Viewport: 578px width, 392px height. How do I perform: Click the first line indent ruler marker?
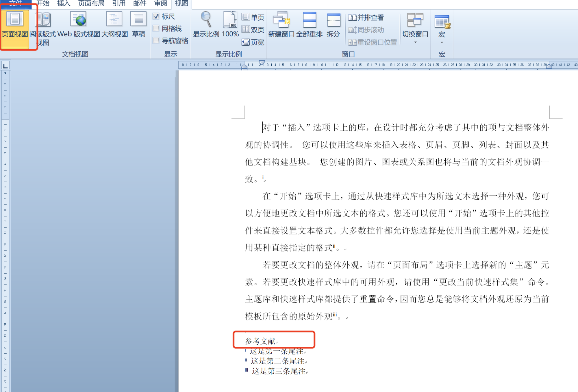tap(262, 62)
